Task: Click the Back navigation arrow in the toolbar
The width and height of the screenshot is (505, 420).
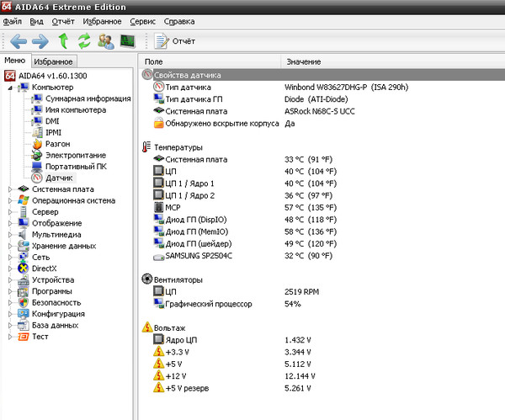Action: click(18, 40)
